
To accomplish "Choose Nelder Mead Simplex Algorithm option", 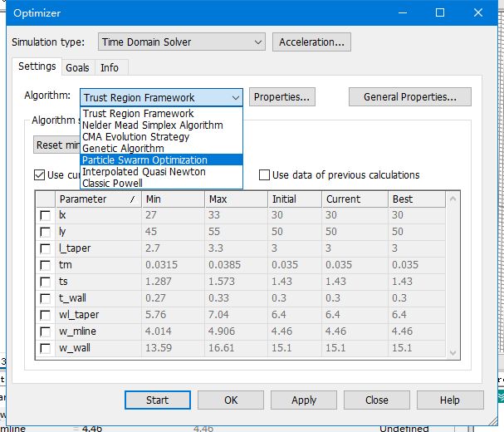I will point(161,125).
